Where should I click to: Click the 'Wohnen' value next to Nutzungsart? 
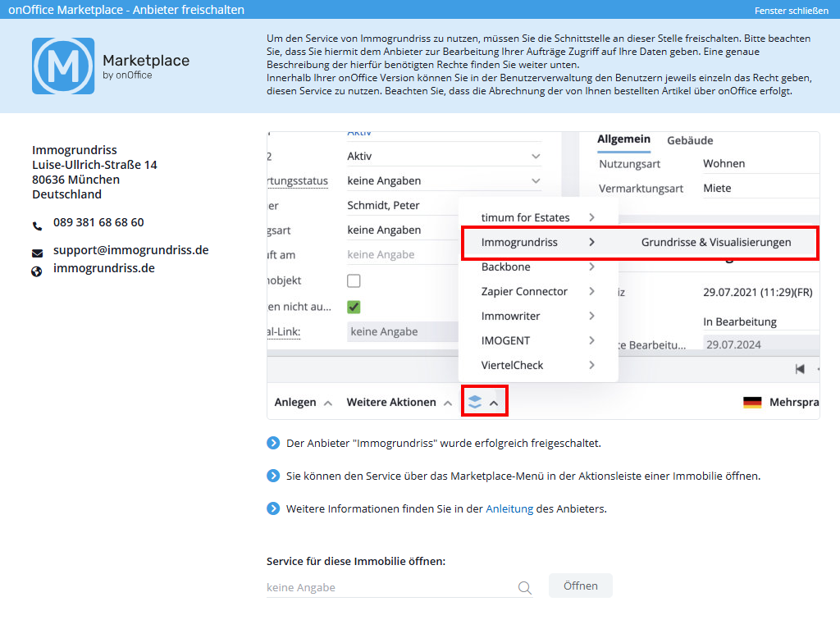(724, 164)
